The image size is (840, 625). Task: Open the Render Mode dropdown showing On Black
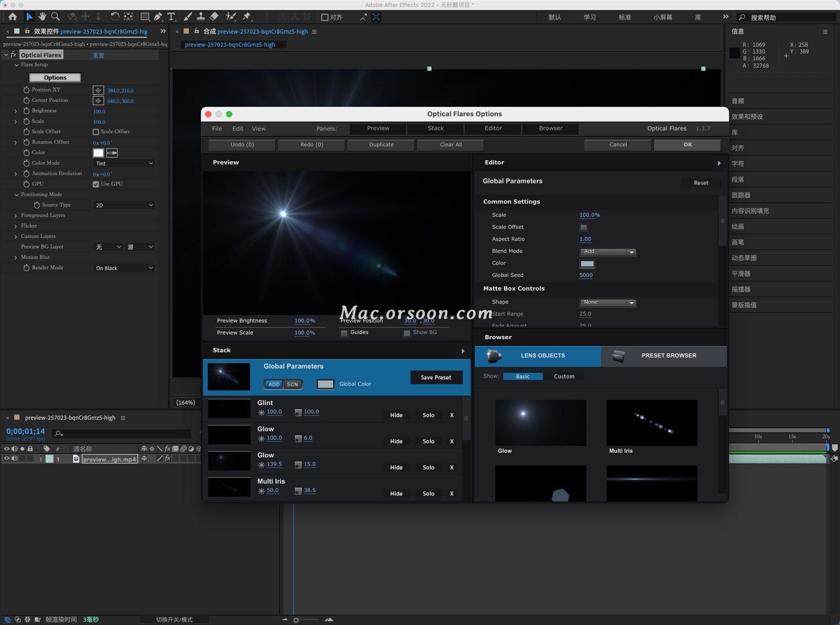point(123,267)
